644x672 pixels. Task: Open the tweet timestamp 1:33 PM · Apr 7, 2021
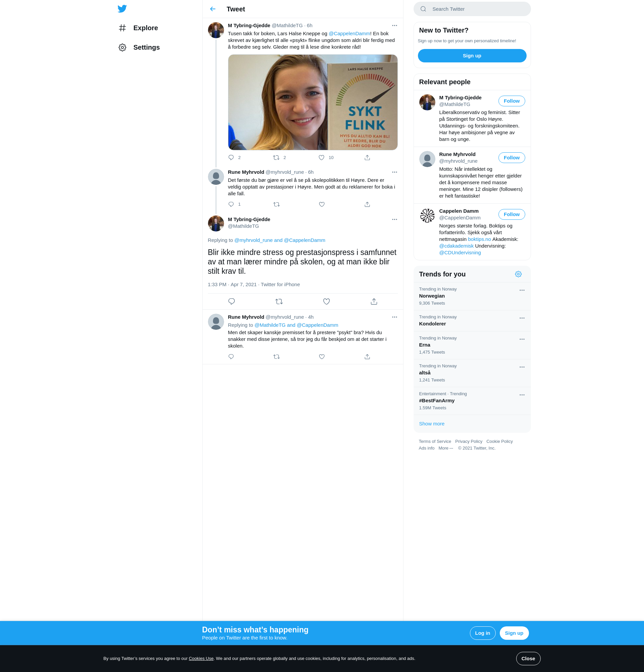232,285
